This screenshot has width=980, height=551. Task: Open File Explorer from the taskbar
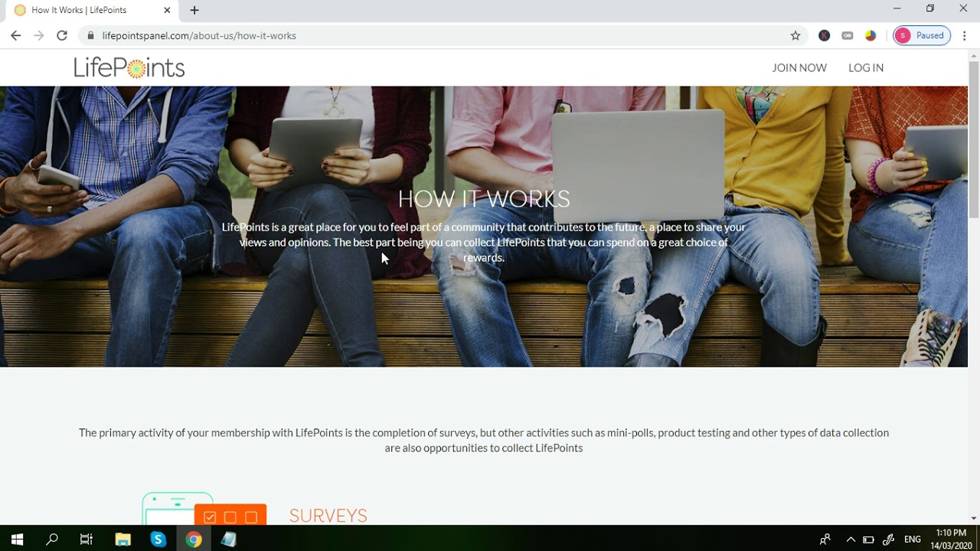click(122, 539)
